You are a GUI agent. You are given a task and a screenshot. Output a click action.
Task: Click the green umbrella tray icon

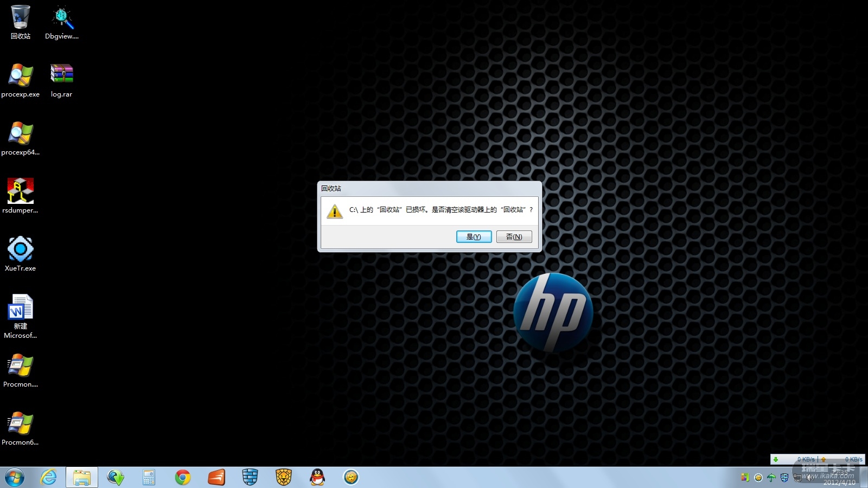(x=771, y=478)
